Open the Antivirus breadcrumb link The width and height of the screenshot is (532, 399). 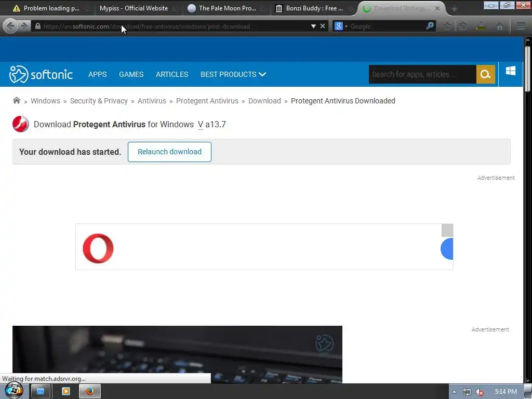[152, 101]
